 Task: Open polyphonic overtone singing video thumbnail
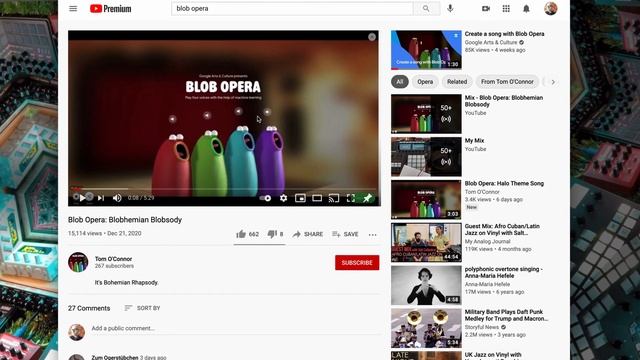point(426,285)
